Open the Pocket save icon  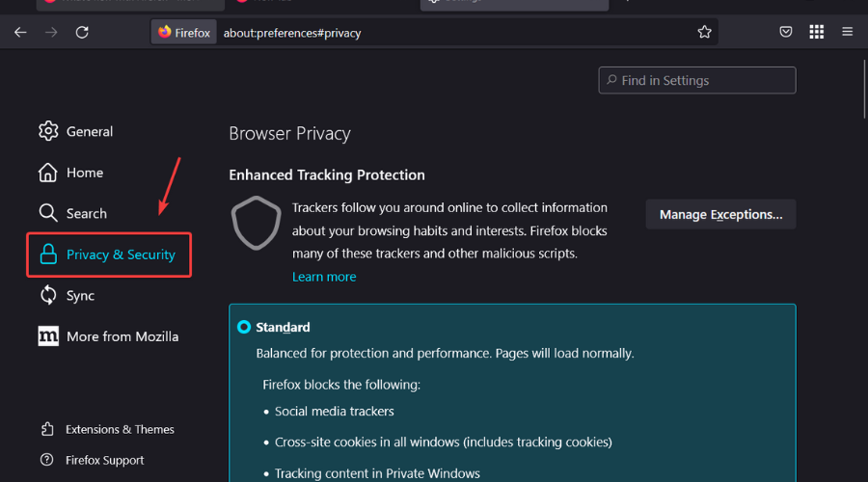point(786,32)
